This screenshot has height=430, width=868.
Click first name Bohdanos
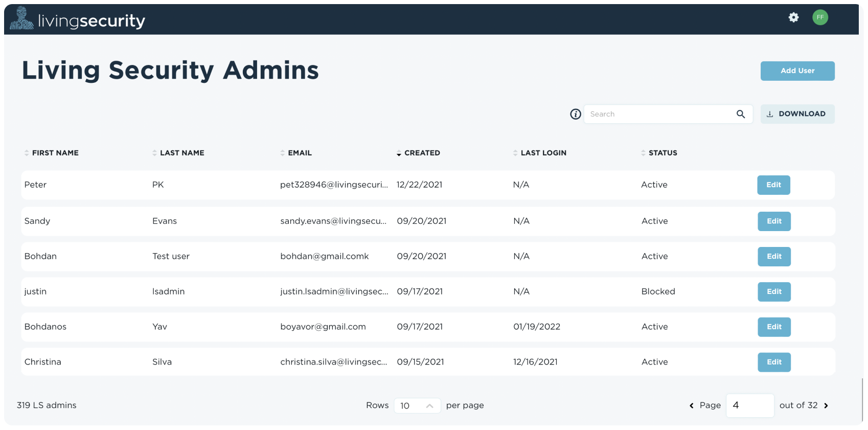coord(45,327)
